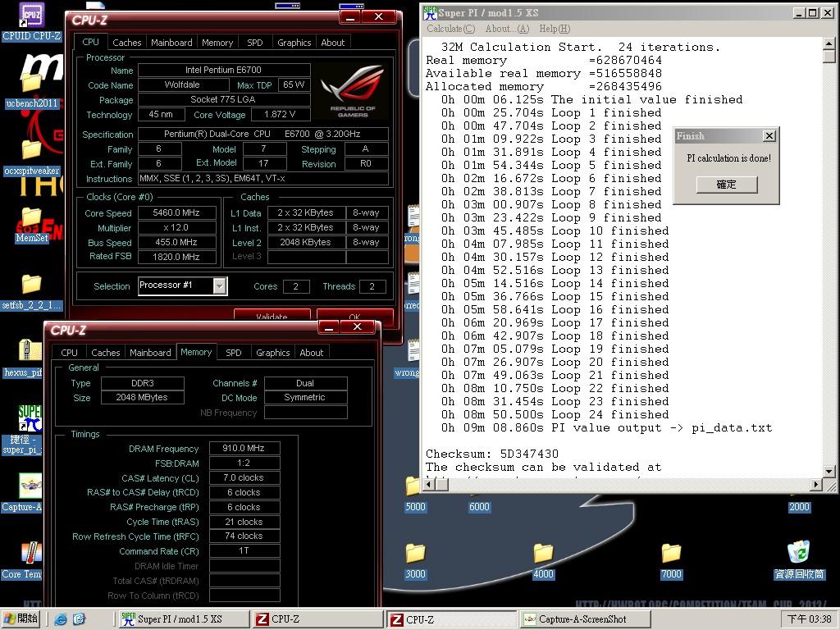The image size is (840, 630).
Task: Click taskbar clock showing 03:38
Action: point(809,619)
